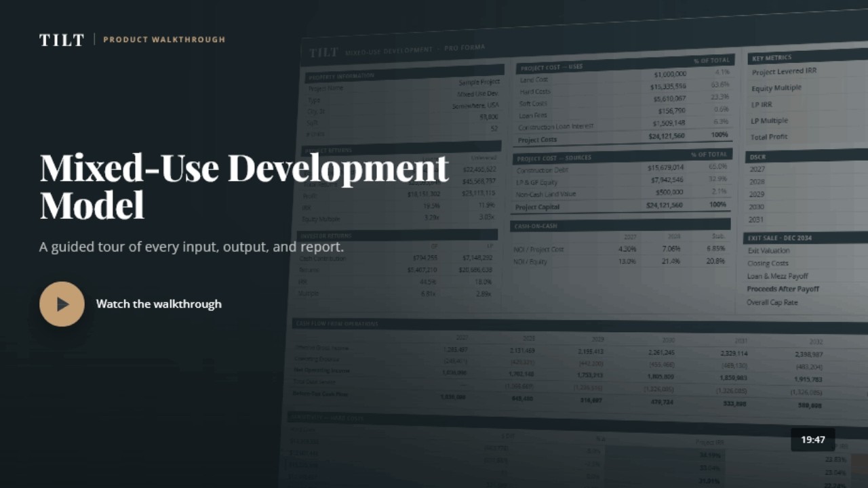Click the 'NOI / Project Cost' row label
Viewport: 868px width, 488px height.
(538, 249)
